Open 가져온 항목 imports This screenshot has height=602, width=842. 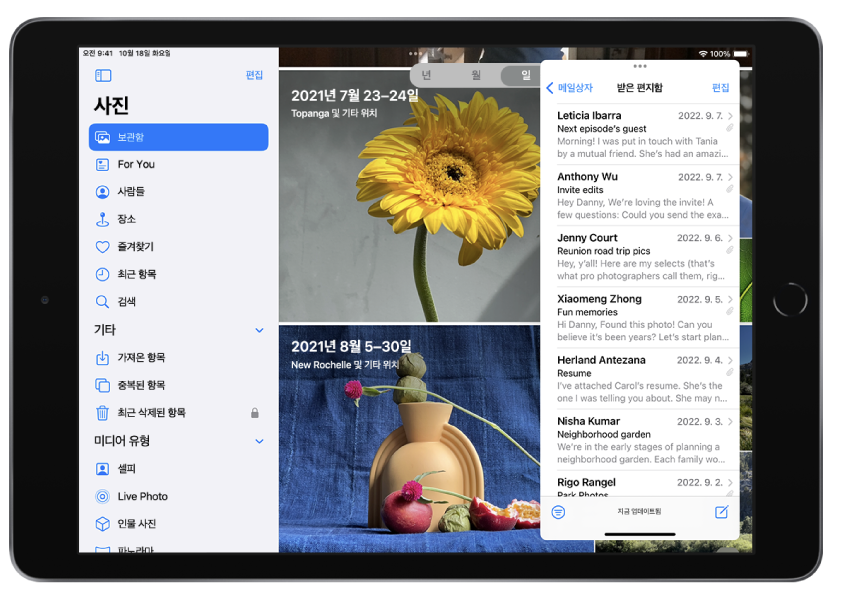[x=179, y=358]
